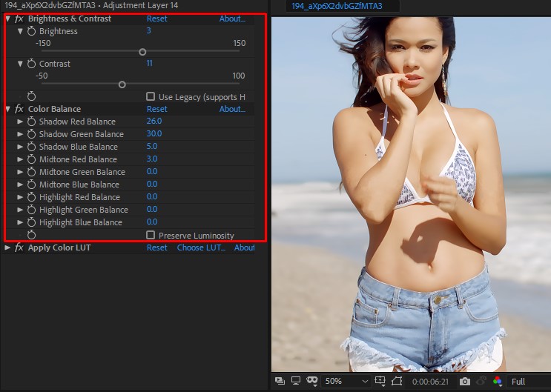Click Highlight Green Balance value 0.0

coord(152,209)
